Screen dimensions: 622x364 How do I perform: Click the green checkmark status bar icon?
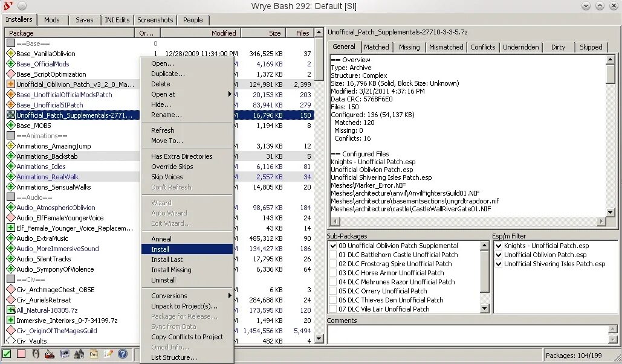tap(7, 354)
